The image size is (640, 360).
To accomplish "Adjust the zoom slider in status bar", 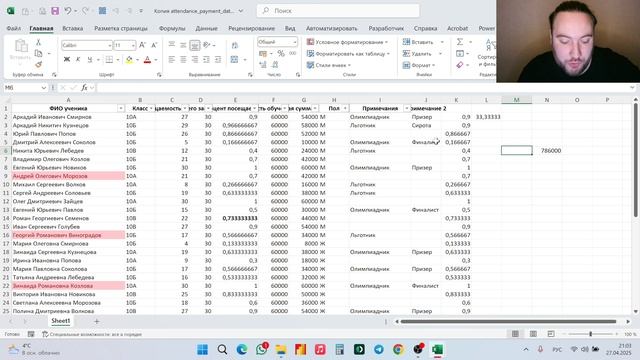I will click(591, 334).
